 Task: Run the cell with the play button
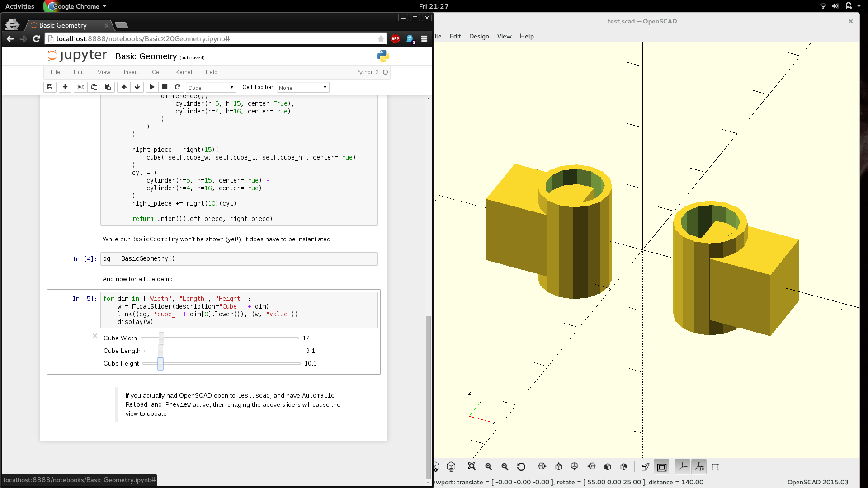pos(152,87)
